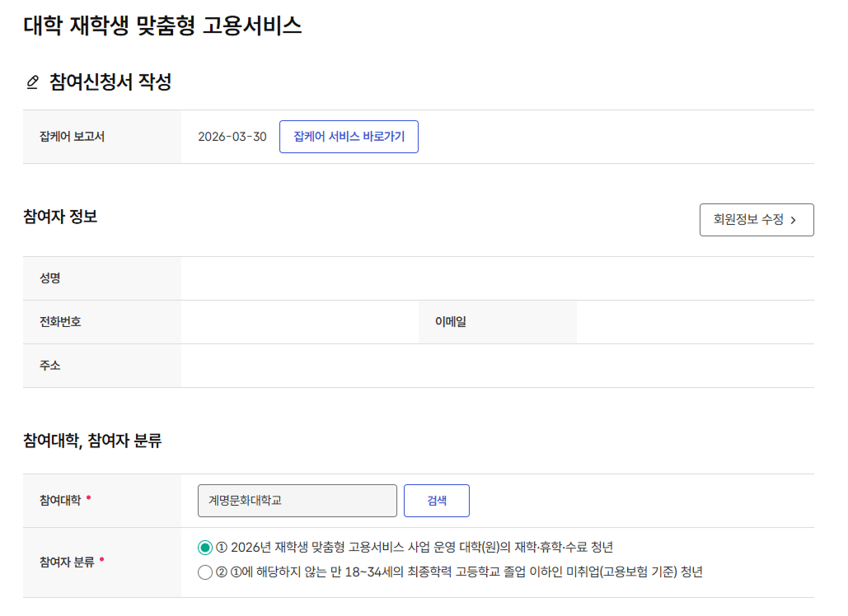This screenshot has width=848, height=616.
Task: Click the 참여대학 field showing 계명문화대학교
Action: [298, 501]
